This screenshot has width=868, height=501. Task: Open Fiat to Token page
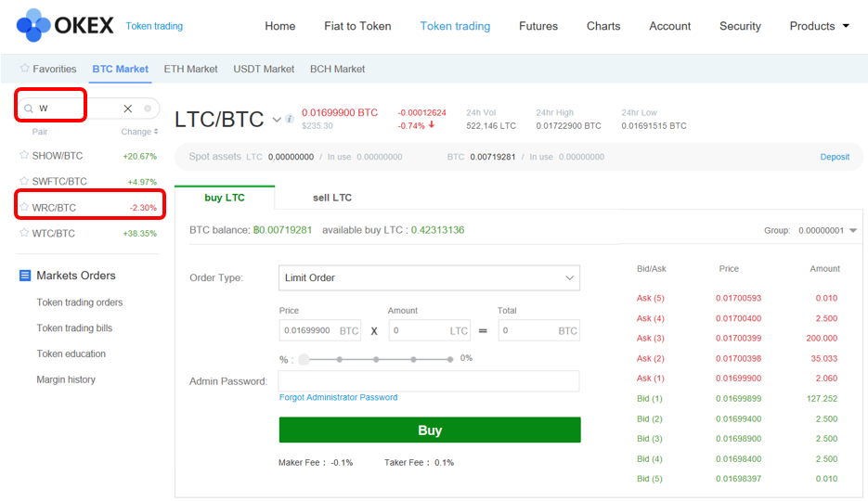pyautogui.click(x=357, y=26)
